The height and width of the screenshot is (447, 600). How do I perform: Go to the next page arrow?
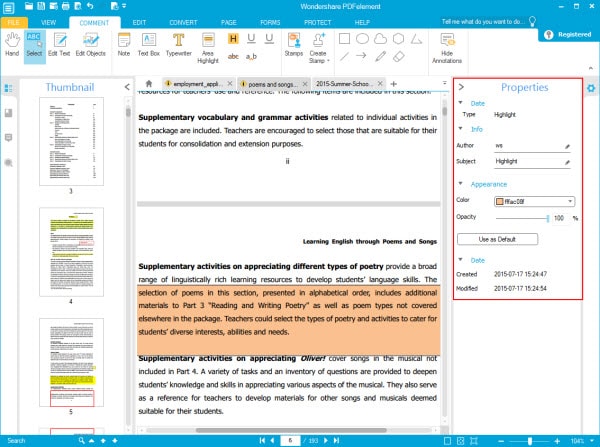[325, 440]
